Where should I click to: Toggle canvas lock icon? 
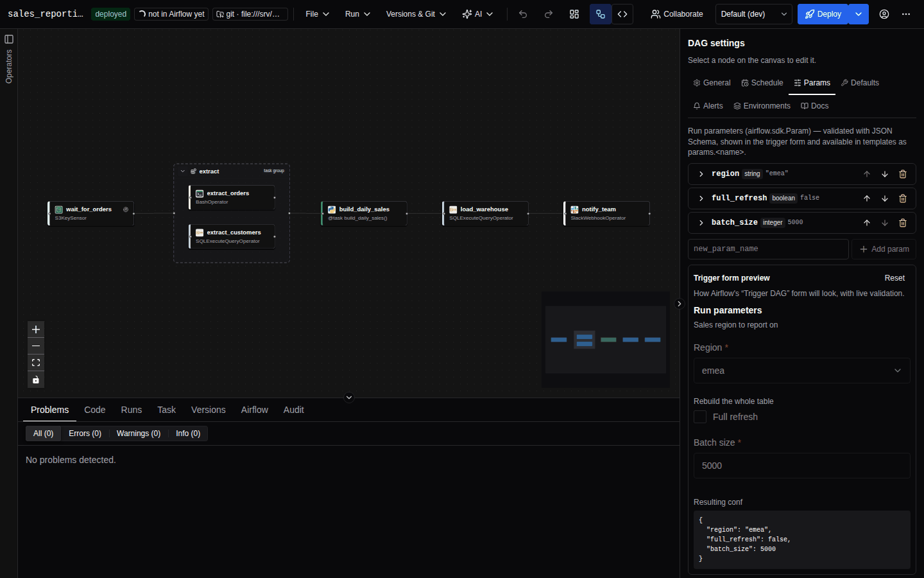pyautogui.click(x=36, y=380)
